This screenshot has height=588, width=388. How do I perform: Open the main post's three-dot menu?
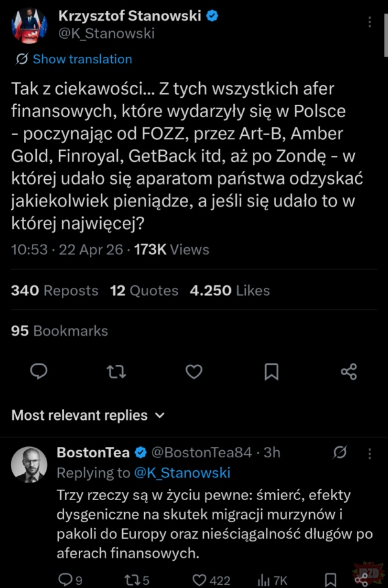click(x=370, y=22)
